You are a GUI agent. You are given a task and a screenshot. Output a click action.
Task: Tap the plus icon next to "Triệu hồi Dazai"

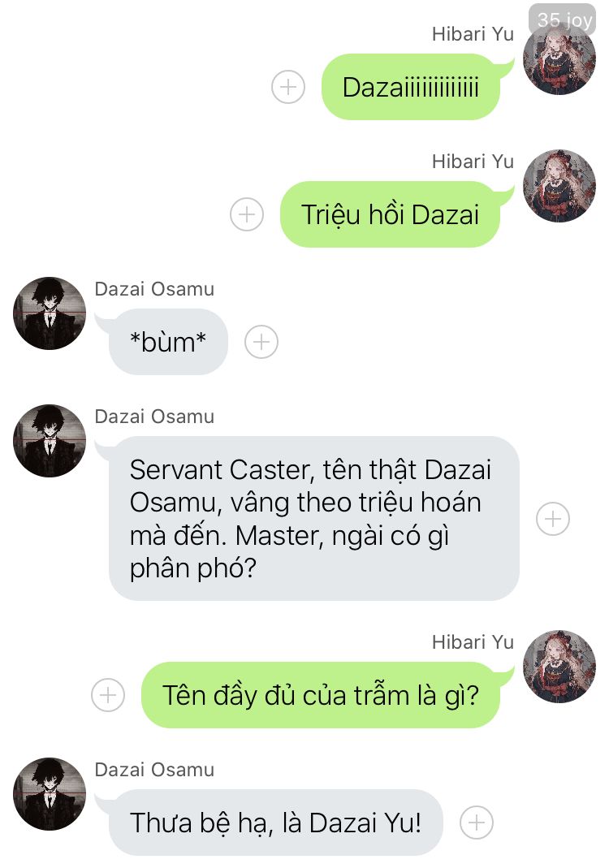pyautogui.click(x=246, y=214)
